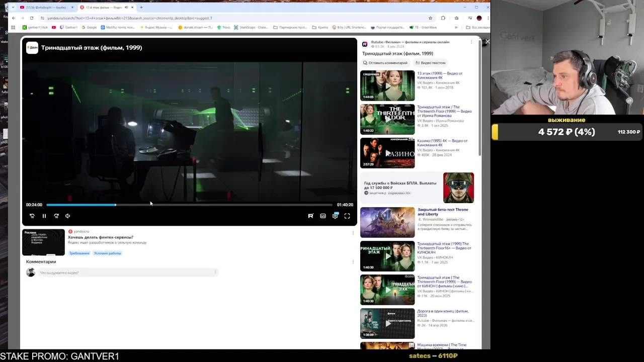Open the Thirteenth Floor video by Ирина Романова
This screenshot has width=644, height=362.
click(x=387, y=119)
